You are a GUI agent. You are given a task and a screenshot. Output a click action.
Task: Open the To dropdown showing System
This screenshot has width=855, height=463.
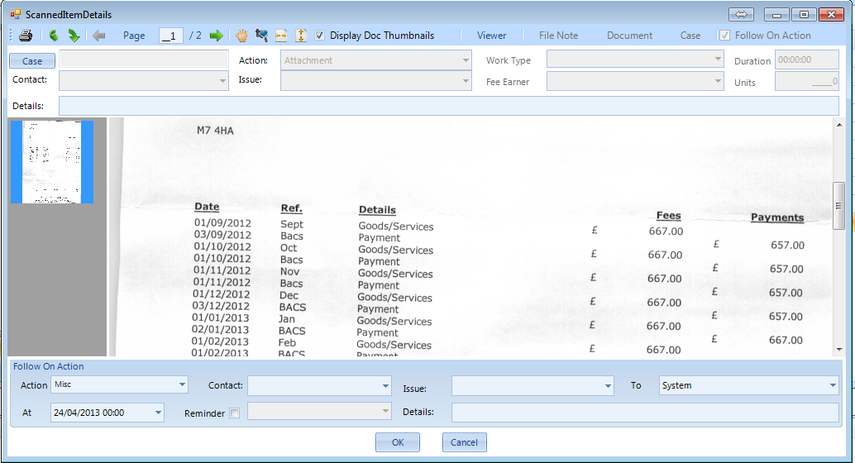click(x=832, y=386)
